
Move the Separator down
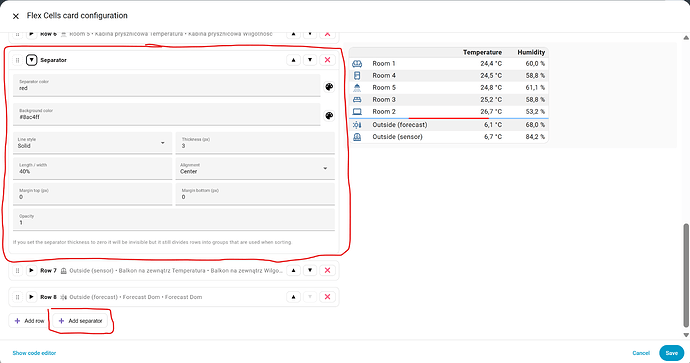coord(310,60)
